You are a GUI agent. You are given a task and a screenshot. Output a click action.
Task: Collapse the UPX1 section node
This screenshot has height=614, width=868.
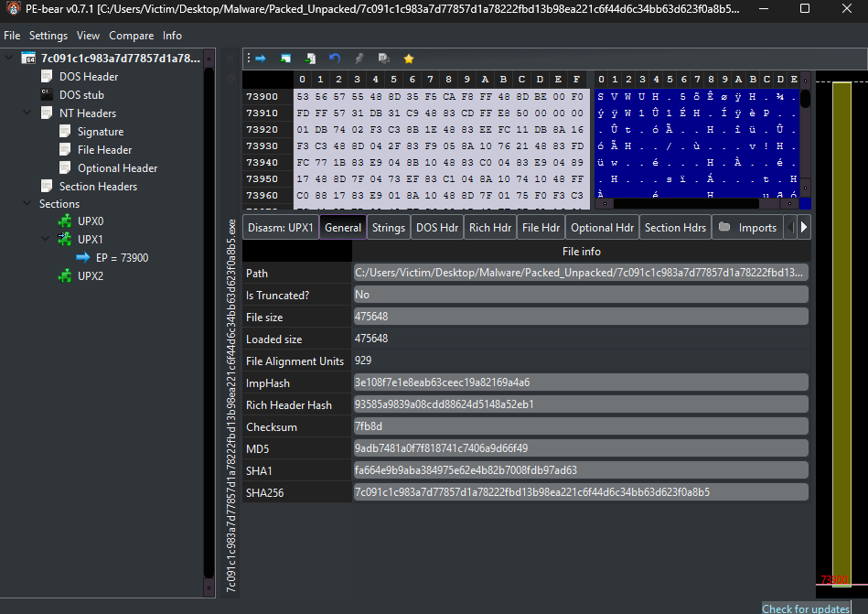(45, 240)
